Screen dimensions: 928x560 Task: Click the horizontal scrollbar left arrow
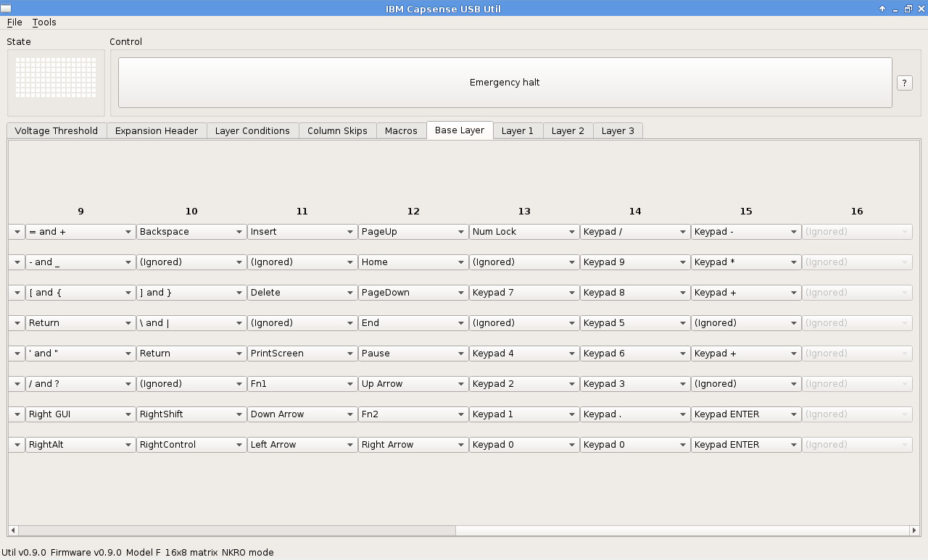point(13,530)
